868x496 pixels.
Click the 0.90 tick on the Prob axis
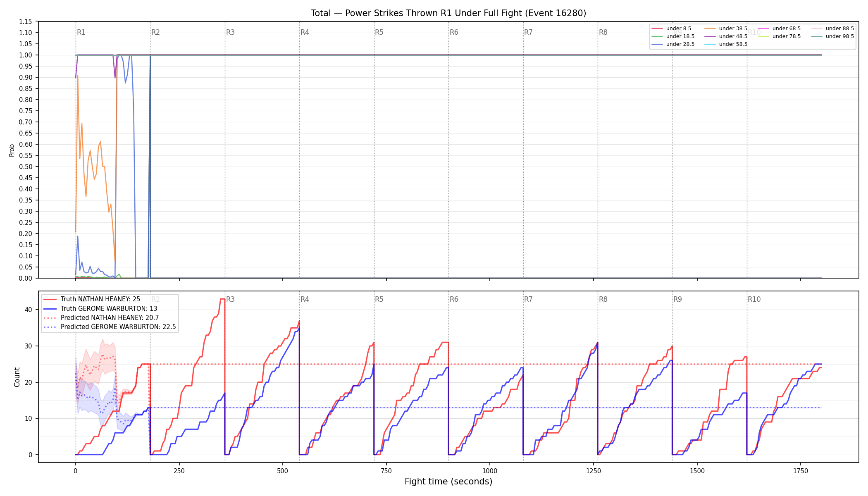25,77
